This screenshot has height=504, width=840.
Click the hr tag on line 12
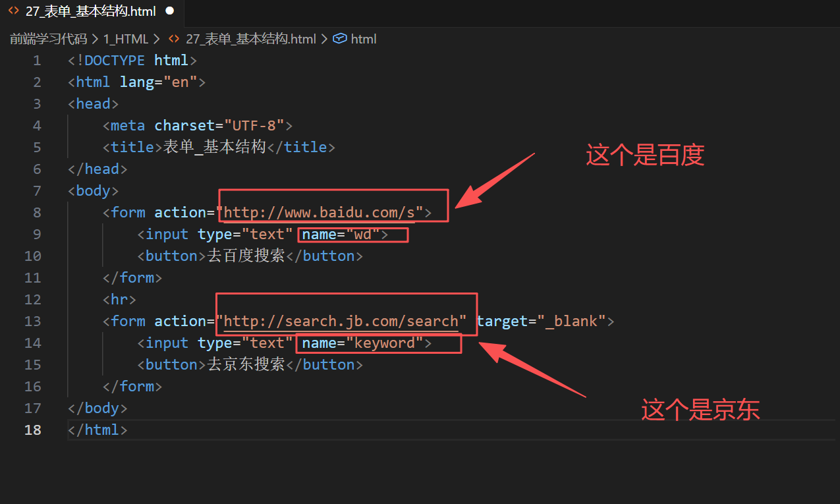pyautogui.click(x=119, y=300)
